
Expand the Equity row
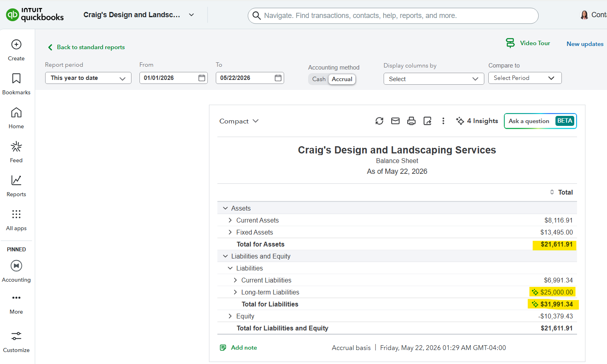point(230,316)
